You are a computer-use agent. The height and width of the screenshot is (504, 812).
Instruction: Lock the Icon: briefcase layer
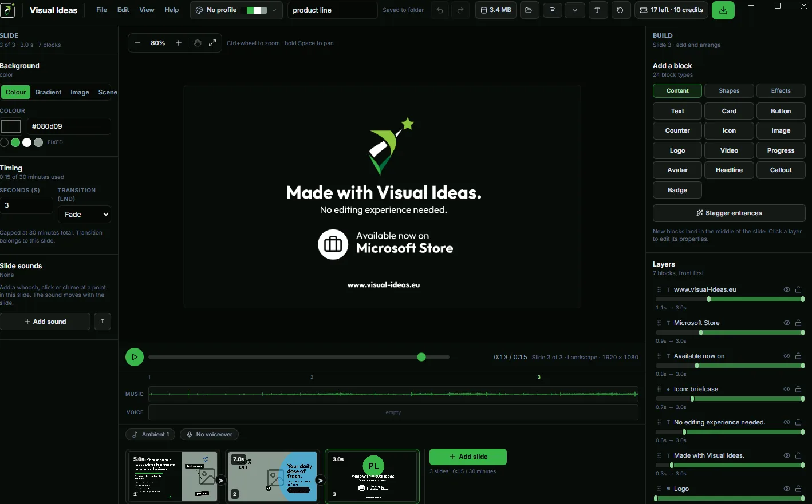pos(798,389)
